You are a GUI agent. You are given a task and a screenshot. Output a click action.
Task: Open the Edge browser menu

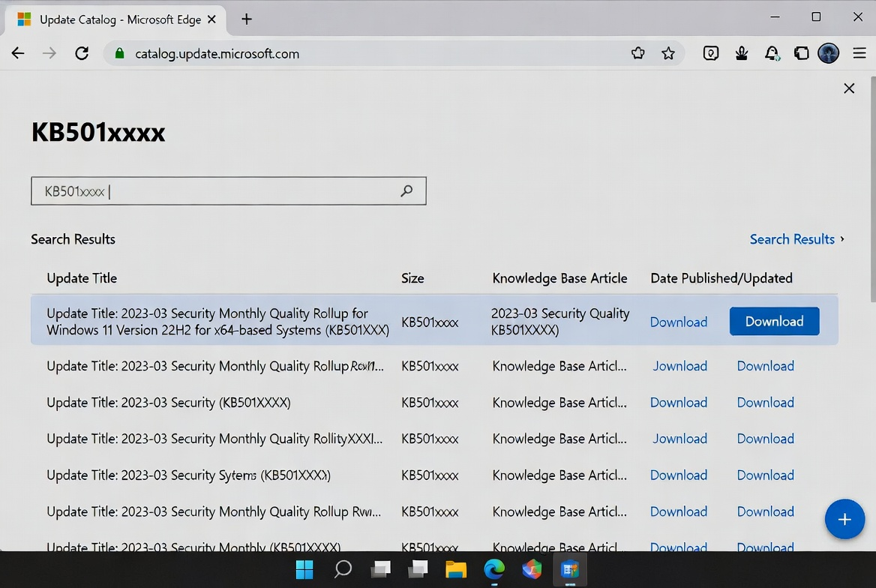pyautogui.click(x=859, y=53)
